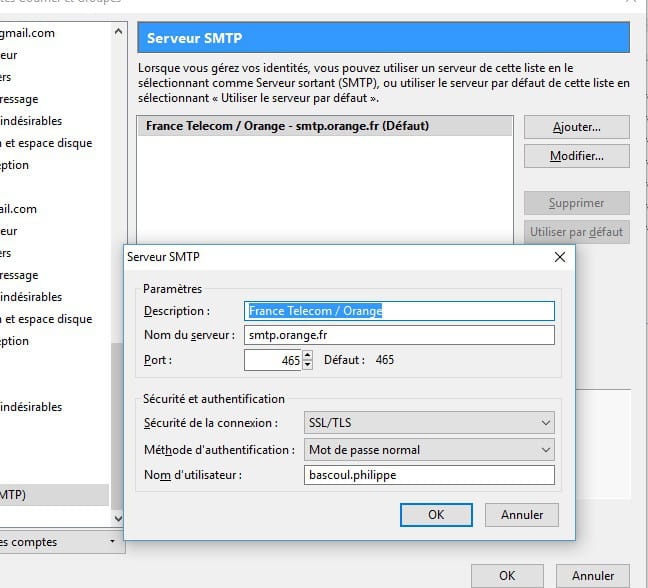Screen dimensions: 648x588
Task: Open the Modifier... button
Action: [577, 156]
